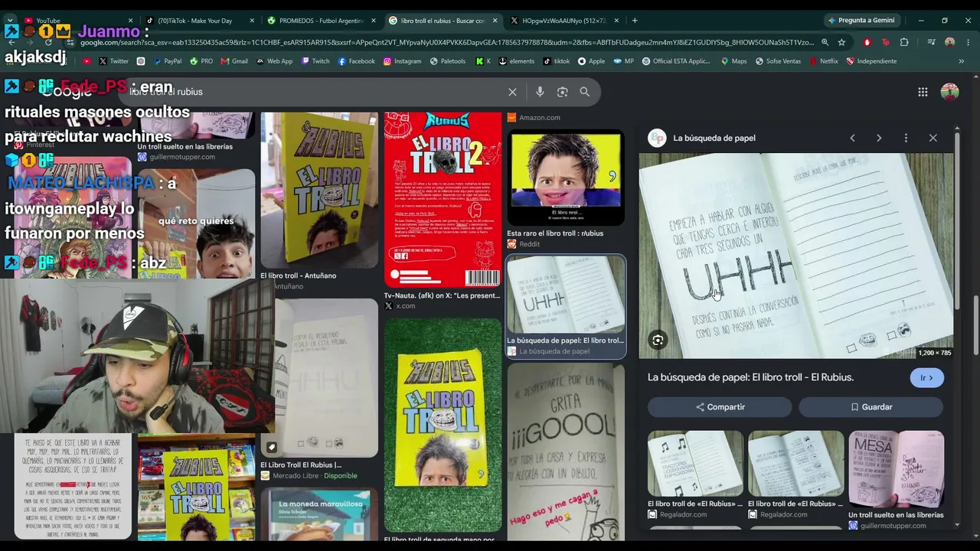980x551 pixels.
Task: Open the Netflix bookmark
Action: [x=823, y=61]
